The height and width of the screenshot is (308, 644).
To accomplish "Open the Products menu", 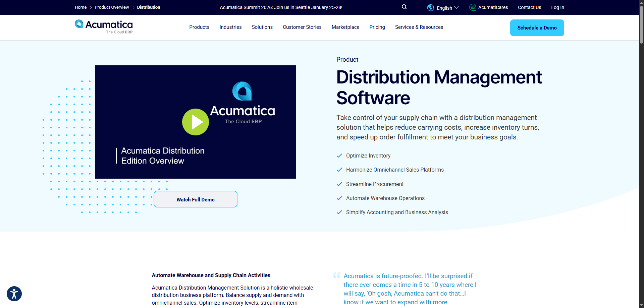I will pos(199,27).
